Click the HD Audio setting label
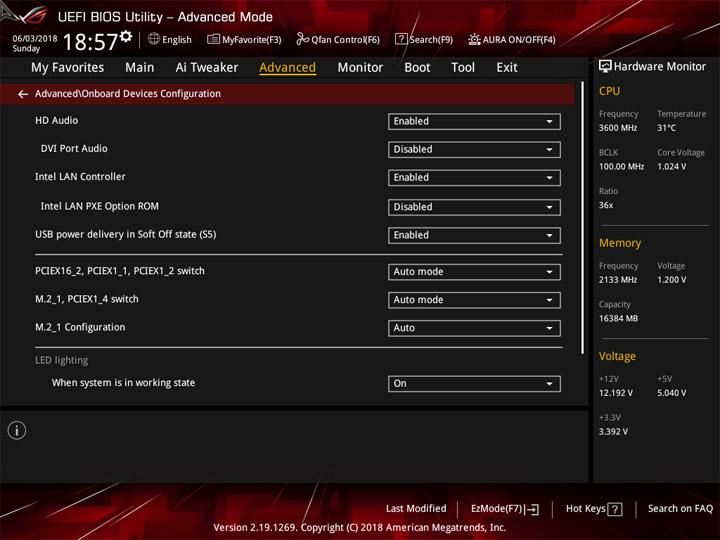Viewport: 720px width, 540px height. click(56, 120)
